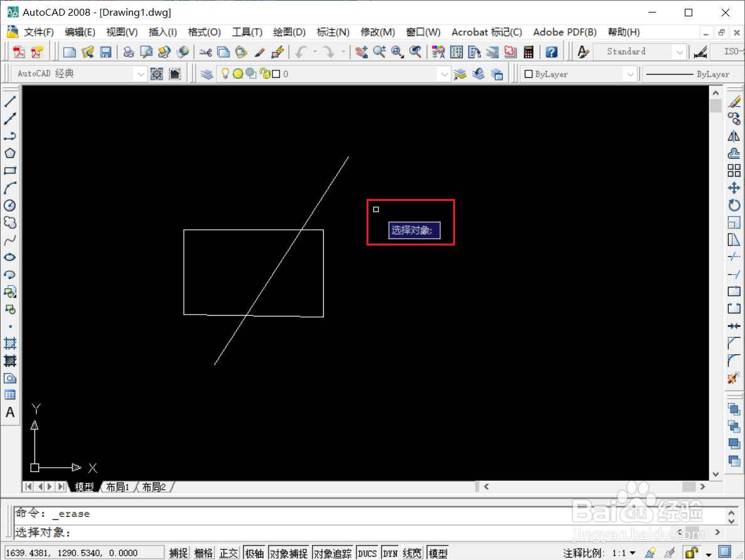Click the Undo arrow icon
This screenshot has width=745, height=560.
(x=301, y=52)
